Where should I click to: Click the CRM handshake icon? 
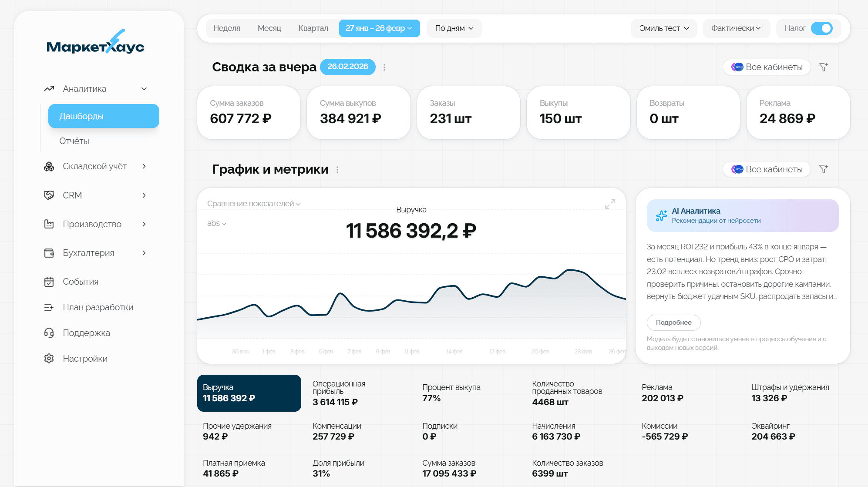[49, 195]
